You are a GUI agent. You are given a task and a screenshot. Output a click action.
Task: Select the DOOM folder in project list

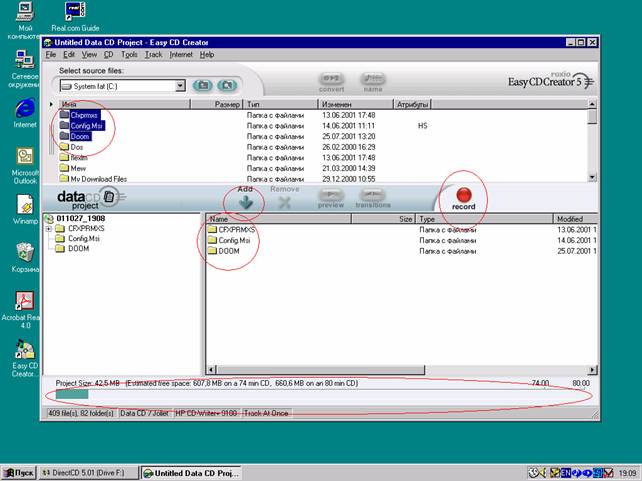pyautogui.click(x=228, y=251)
